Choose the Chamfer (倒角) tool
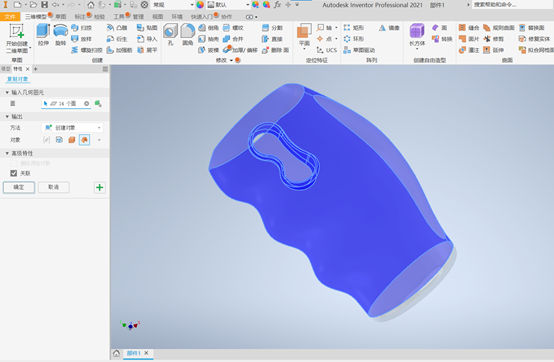This screenshot has height=362, width=554. point(208,28)
